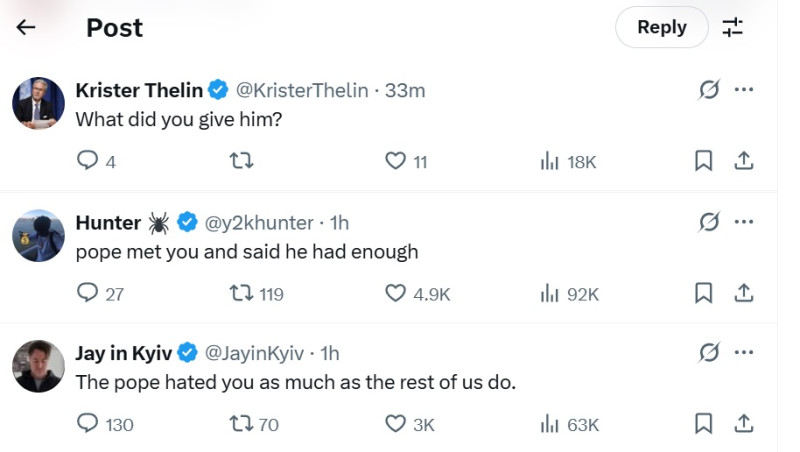Repost Hunter's post with 119 reposts
This screenshot has height=452, width=800.
pos(240,293)
